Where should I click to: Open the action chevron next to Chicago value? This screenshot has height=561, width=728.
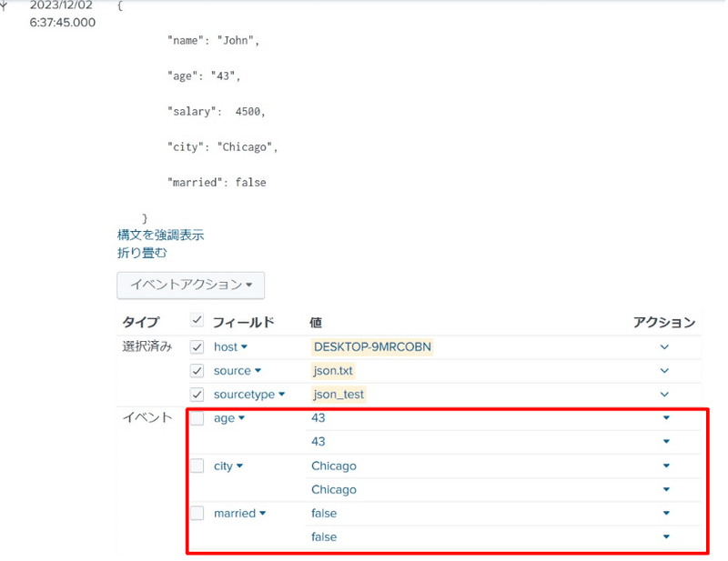[x=666, y=466]
